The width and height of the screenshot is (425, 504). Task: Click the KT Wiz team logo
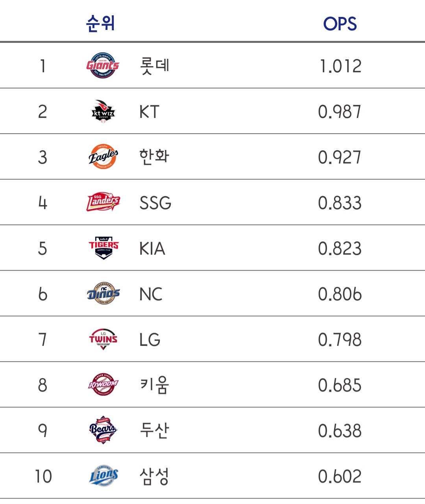[103, 111]
